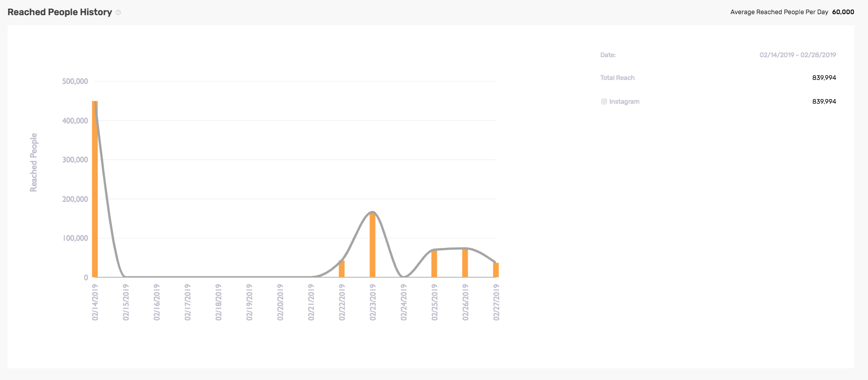868x380 pixels.
Task: Click the 02/18/2019 x-axis date label
Action: point(219,302)
